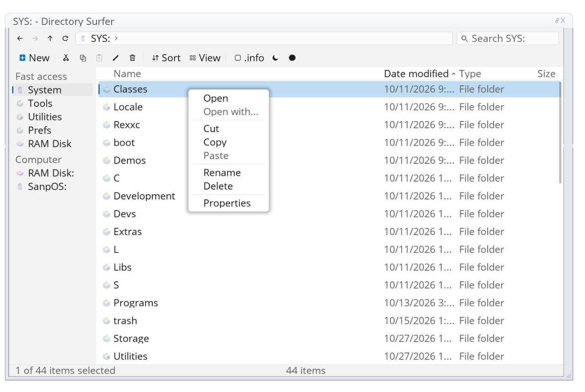Delete using the toolbar trash can icon
585x392 pixels.
click(133, 58)
